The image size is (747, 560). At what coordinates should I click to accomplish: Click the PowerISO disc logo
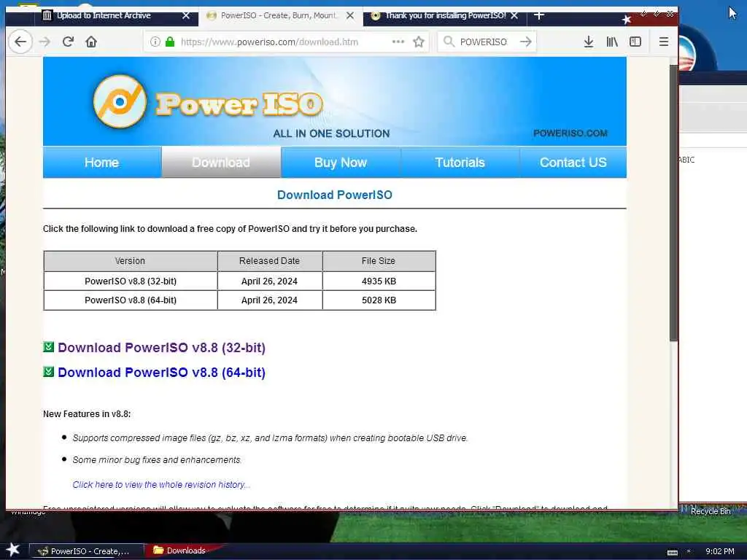click(120, 101)
